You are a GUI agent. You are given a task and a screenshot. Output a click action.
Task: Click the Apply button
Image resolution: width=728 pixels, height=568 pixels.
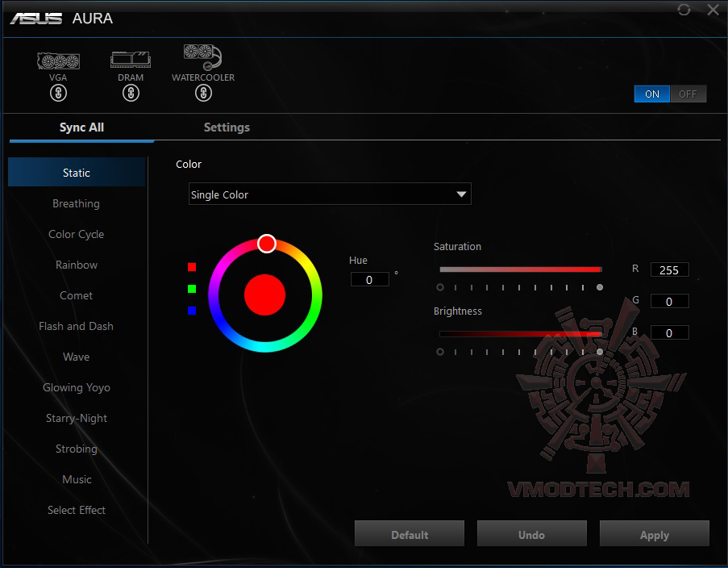pos(655,534)
